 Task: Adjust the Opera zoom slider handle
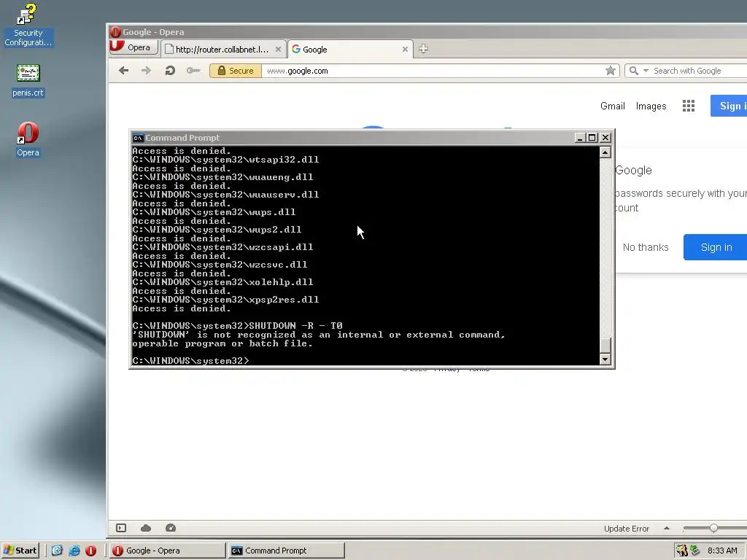713,528
